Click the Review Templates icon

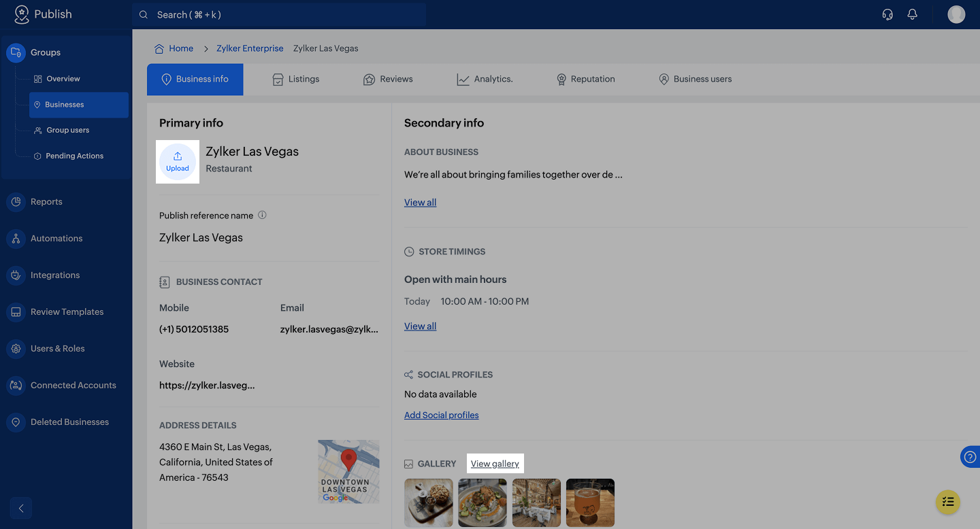(x=16, y=312)
